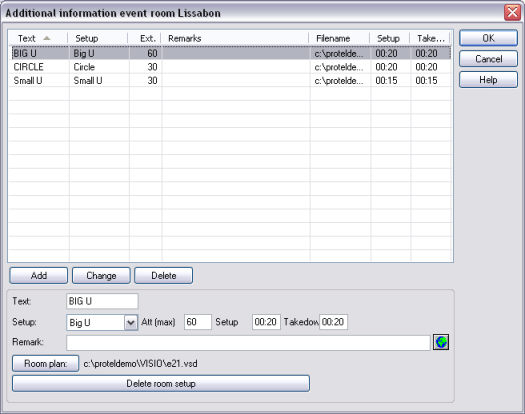Click Add to create a setup
Screen dimensions: 525x414
39,275
